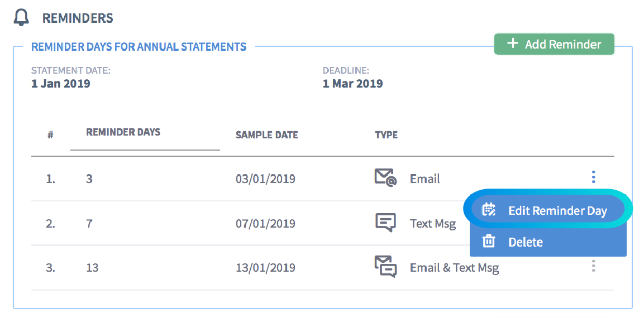Viewport: 644px width, 318px height.
Task: Click the 07/01/2019 sample date cell
Action: tap(265, 224)
